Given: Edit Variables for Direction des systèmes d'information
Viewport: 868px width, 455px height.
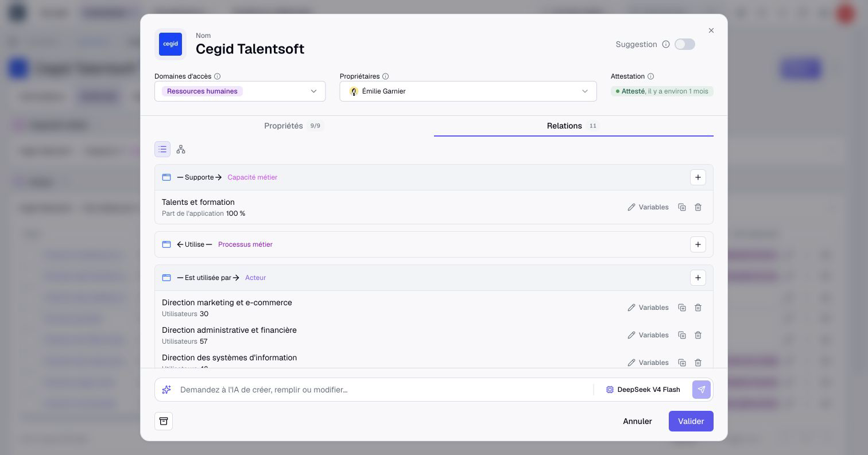Looking at the screenshot, I should point(648,363).
